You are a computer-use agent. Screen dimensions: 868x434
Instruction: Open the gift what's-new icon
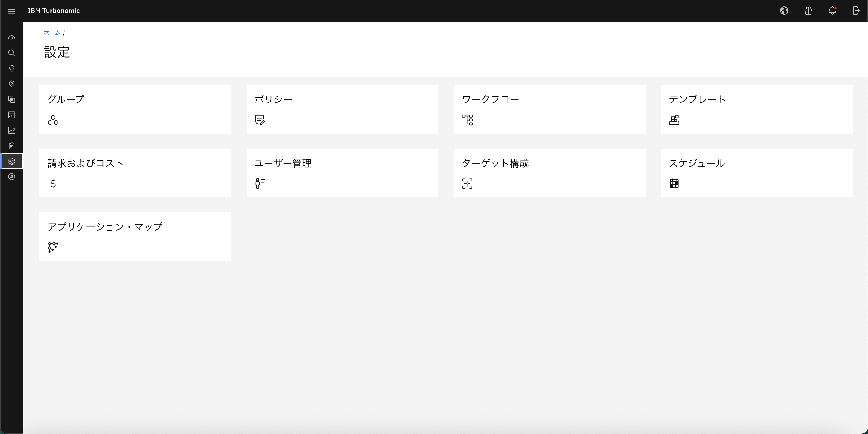click(808, 11)
